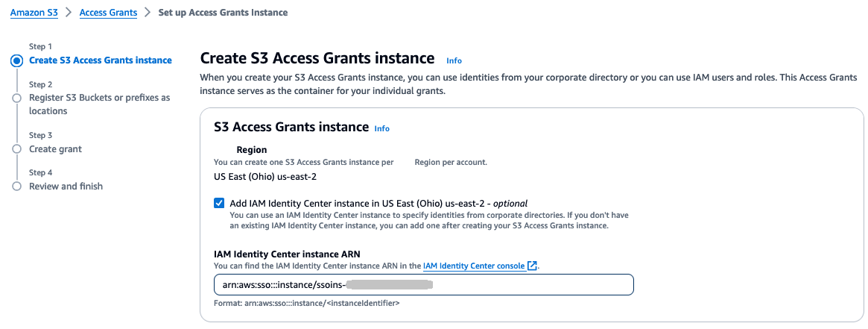
Task: Go to Review and finish step
Action: pyautogui.click(x=66, y=187)
